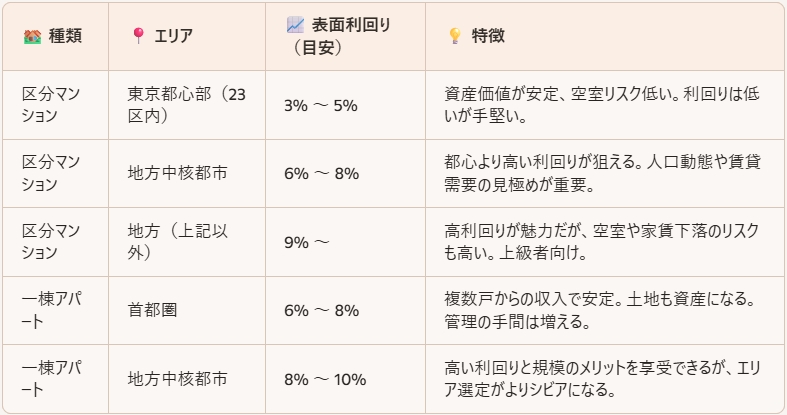
Task: Click the light bulb icon beside 特徴
Action: [455, 36]
